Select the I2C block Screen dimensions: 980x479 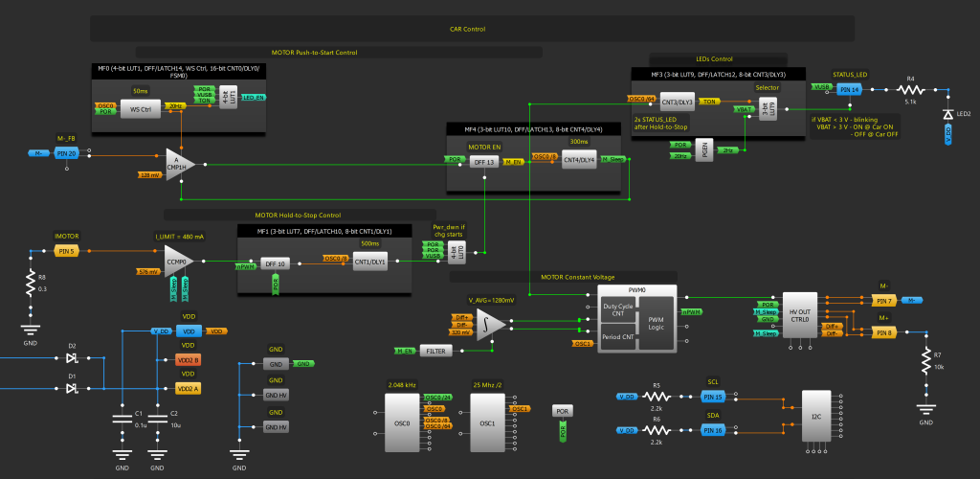click(x=815, y=417)
